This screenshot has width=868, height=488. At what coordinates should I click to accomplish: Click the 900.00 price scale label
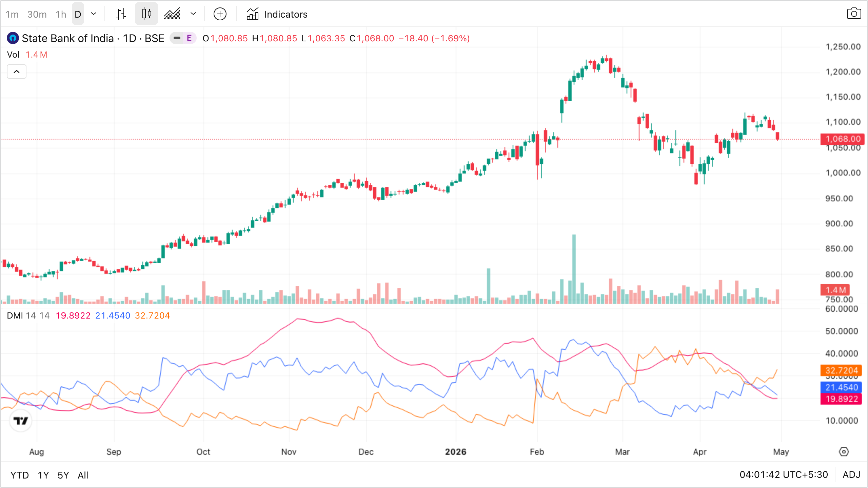click(x=839, y=224)
